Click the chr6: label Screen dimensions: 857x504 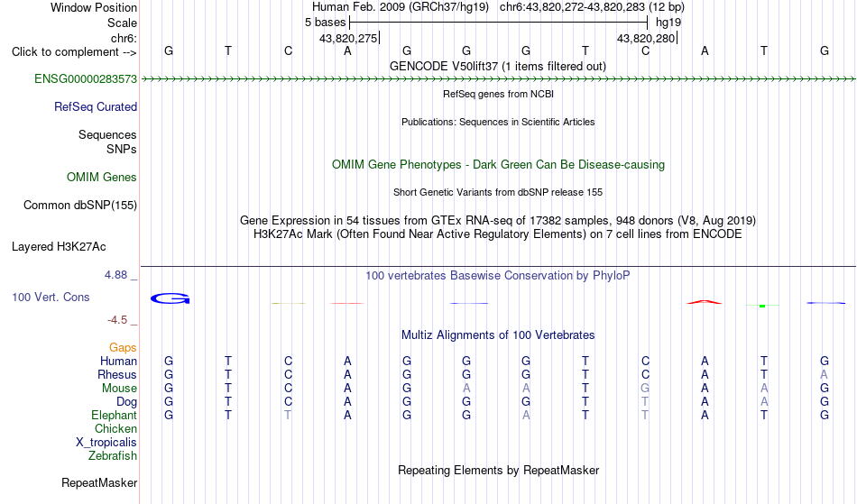[x=124, y=38]
